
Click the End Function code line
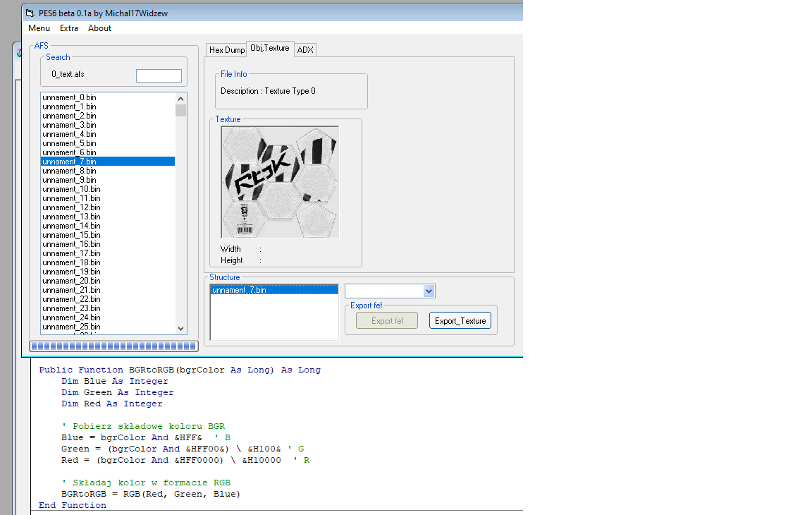click(x=73, y=506)
